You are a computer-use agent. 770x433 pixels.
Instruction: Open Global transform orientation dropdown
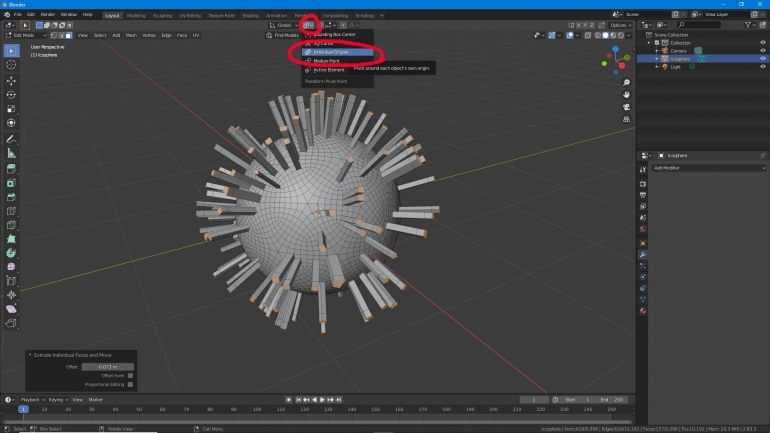point(284,25)
